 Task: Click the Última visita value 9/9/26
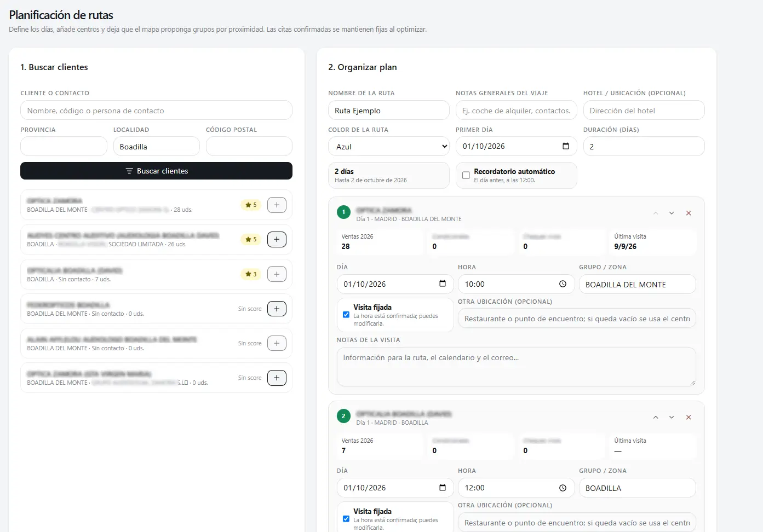point(626,246)
